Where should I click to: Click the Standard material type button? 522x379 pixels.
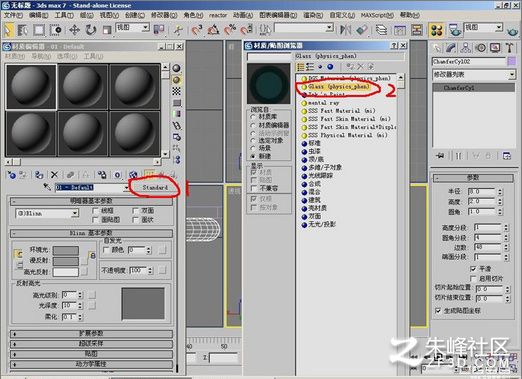(x=155, y=187)
